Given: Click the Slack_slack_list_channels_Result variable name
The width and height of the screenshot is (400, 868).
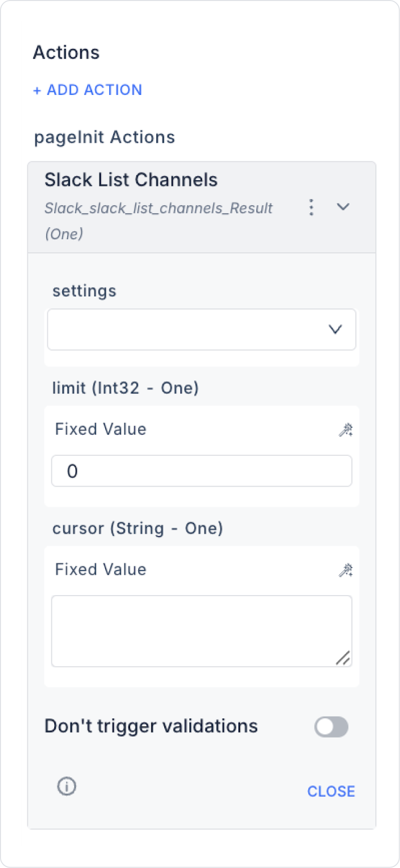Looking at the screenshot, I should (x=158, y=208).
